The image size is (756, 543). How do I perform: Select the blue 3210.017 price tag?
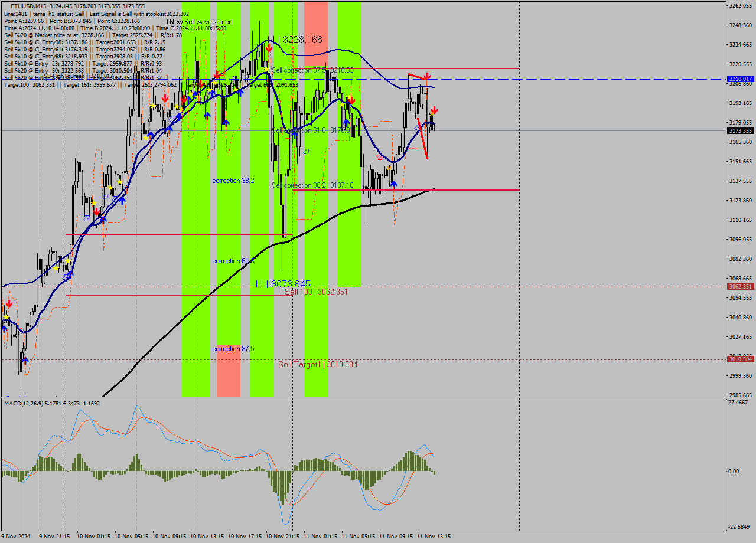[x=740, y=78]
